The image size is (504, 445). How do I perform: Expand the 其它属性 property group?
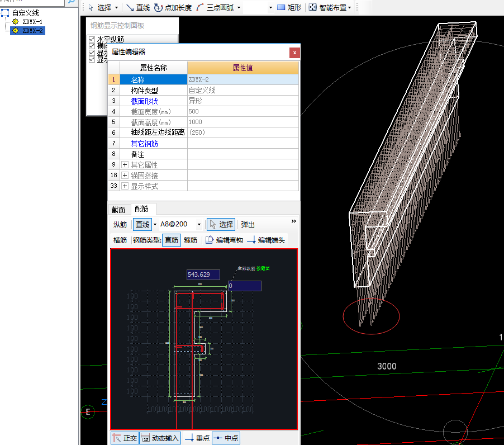(125, 165)
